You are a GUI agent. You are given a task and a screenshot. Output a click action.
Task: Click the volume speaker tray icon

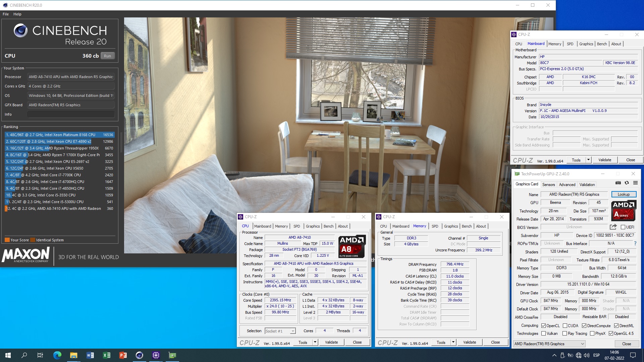point(586,355)
